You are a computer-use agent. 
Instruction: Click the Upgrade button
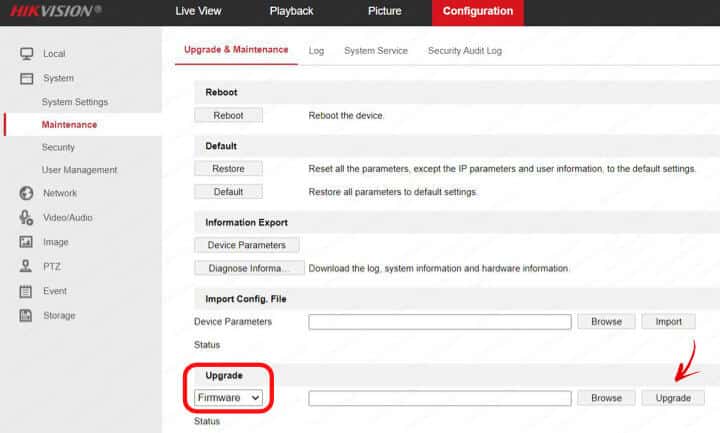[673, 398]
